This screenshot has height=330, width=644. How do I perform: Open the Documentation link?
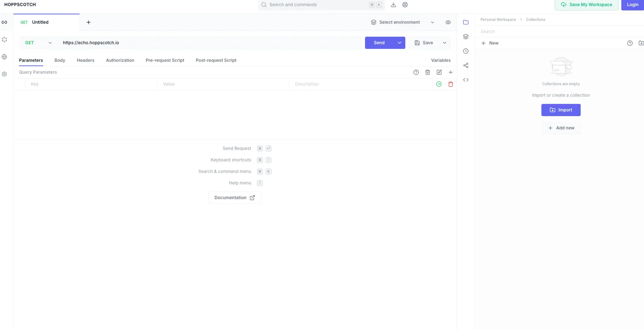235,198
